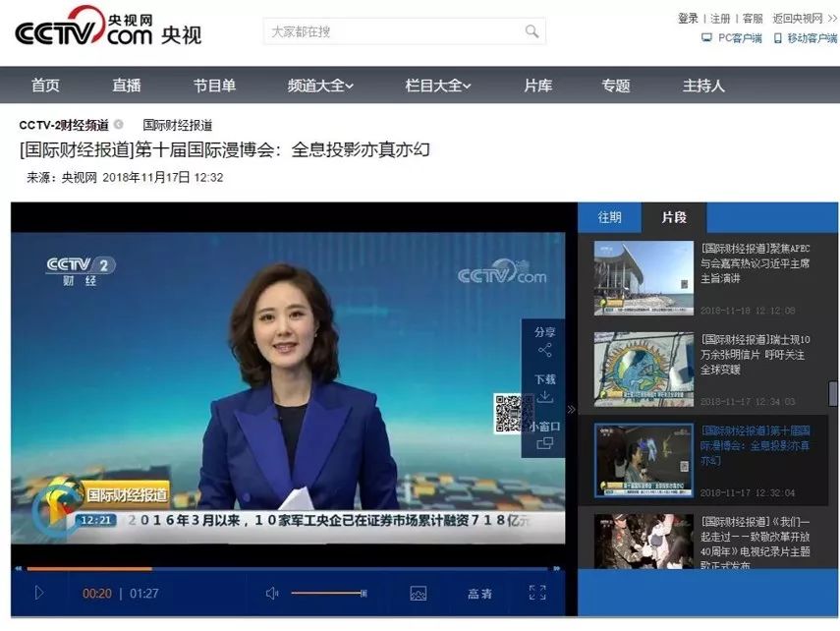Click 客服 link
The image size is (840, 631).
pos(753,19)
